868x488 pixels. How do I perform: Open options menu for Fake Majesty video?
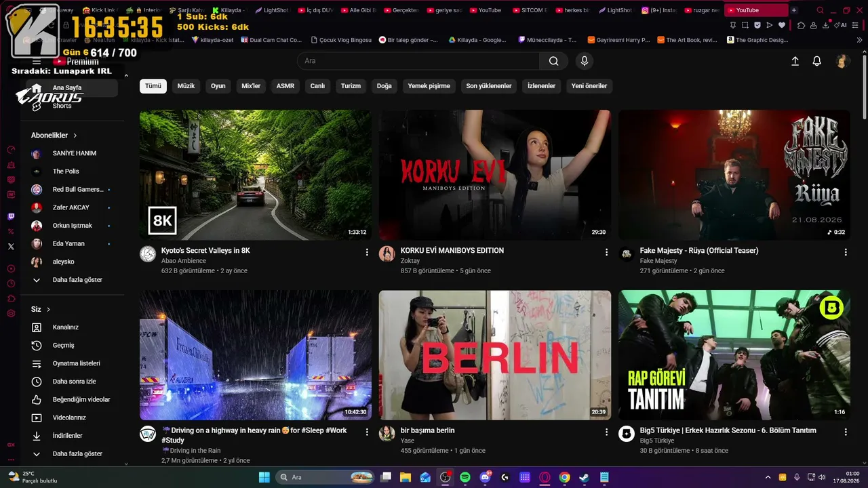[x=846, y=252]
